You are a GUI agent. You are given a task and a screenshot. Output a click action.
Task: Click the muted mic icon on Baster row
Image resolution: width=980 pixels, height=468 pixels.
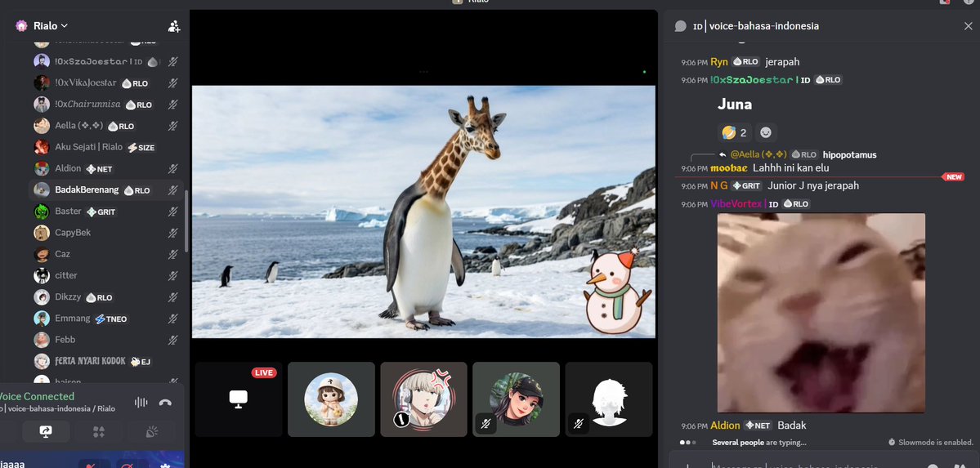(173, 212)
